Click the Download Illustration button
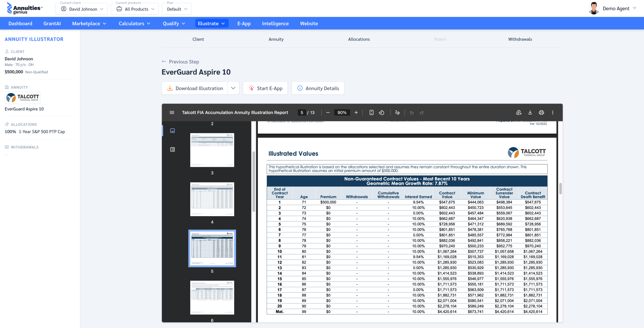Screen dimensions: 644x328 tap(195, 88)
